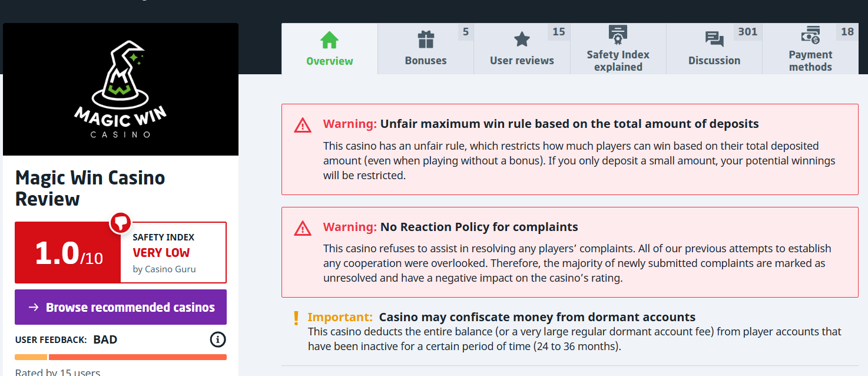868x376 pixels.
Task: Select the 'No Reaction Policy for complaints' heading
Action: [x=479, y=227]
